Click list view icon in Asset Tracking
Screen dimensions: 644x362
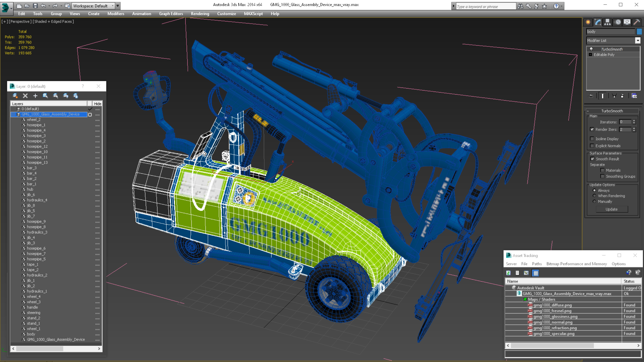pyautogui.click(x=517, y=273)
